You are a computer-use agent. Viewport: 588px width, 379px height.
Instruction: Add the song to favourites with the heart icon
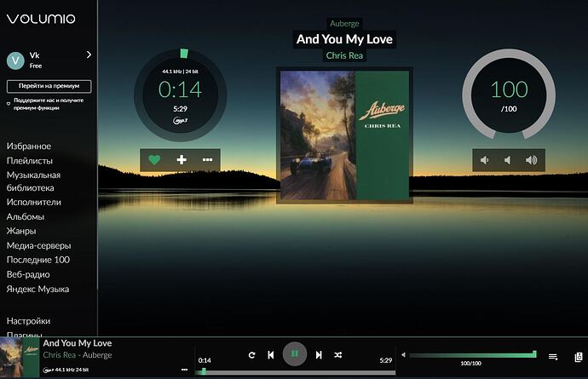pos(154,160)
